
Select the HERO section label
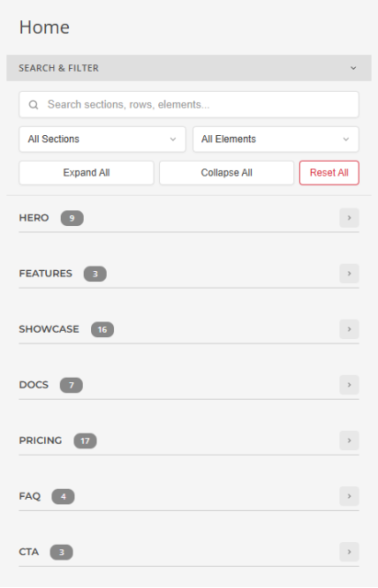pyautogui.click(x=34, y=218)
